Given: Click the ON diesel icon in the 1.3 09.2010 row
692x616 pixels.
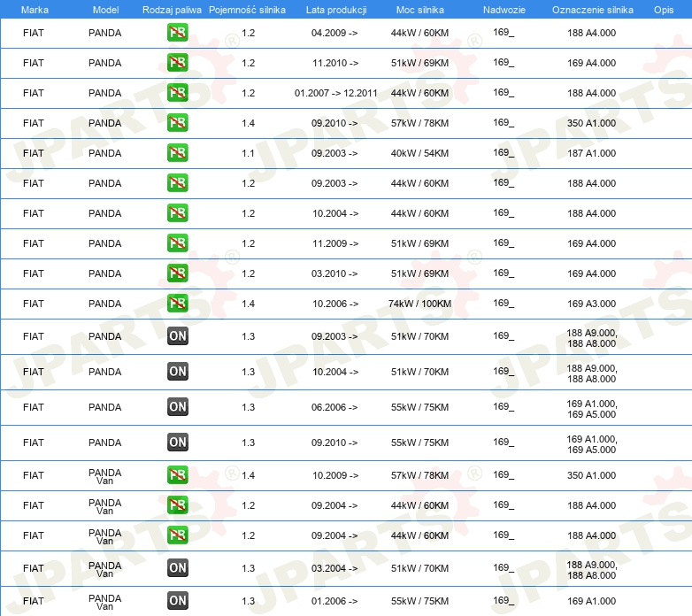Looking at the screenshot, I should (178, 443).
